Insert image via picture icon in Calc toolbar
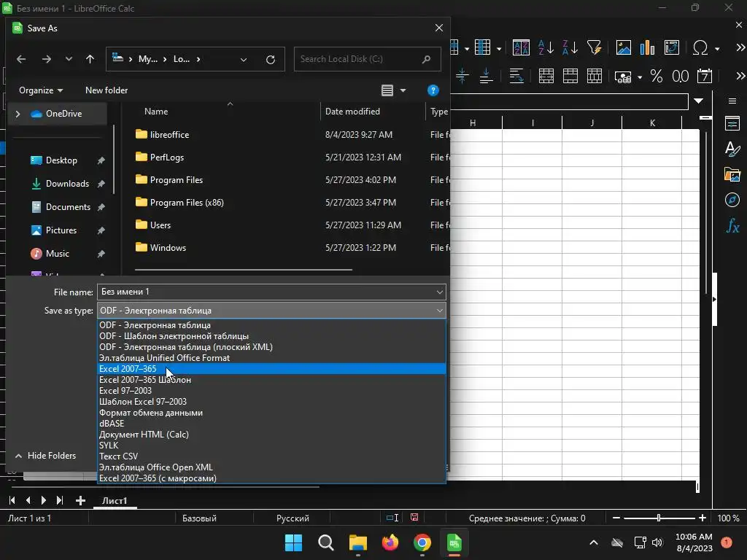The width and height of the screenshot is (747, 560). pyautogui.click(x=623, y=47)
